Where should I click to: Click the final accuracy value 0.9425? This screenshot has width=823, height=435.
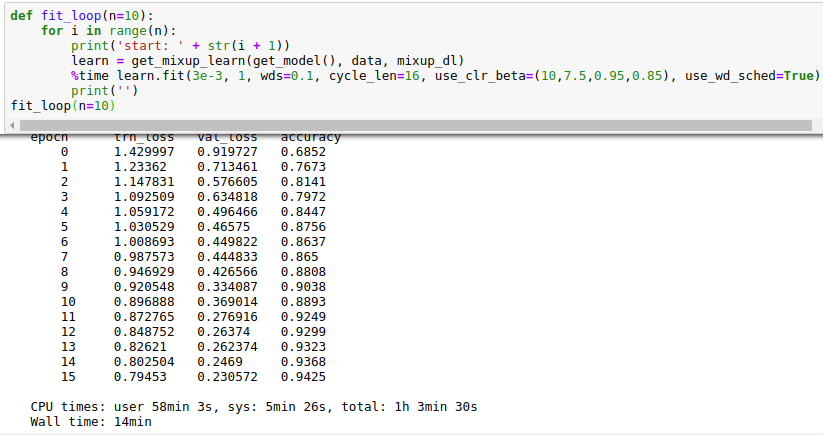click(302, 377)
